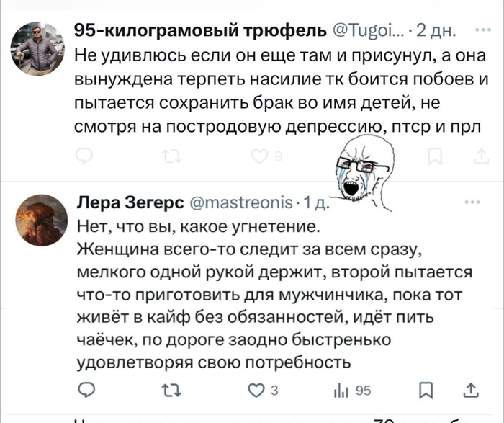Reply to the 95-килограмовый трюфель tweet
Screen dimensions: 504x423
84,153
